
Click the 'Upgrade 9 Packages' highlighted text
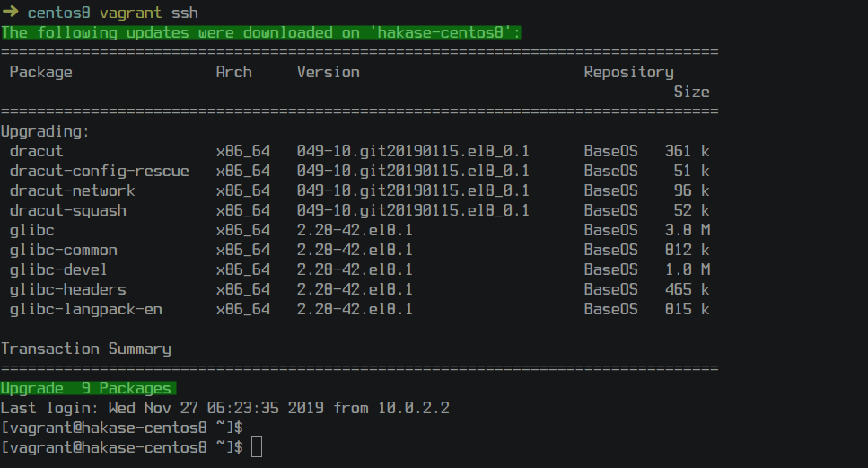(88, 388)
